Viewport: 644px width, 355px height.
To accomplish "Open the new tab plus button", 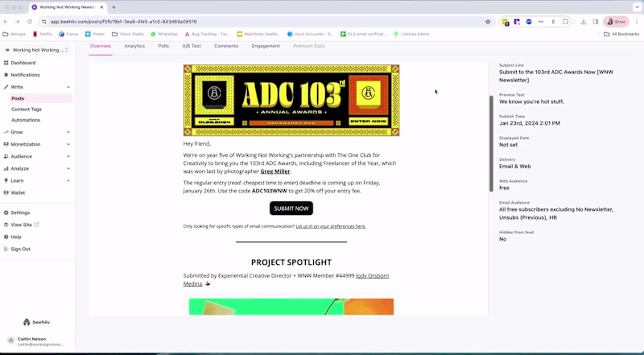I will coord(114,7).
